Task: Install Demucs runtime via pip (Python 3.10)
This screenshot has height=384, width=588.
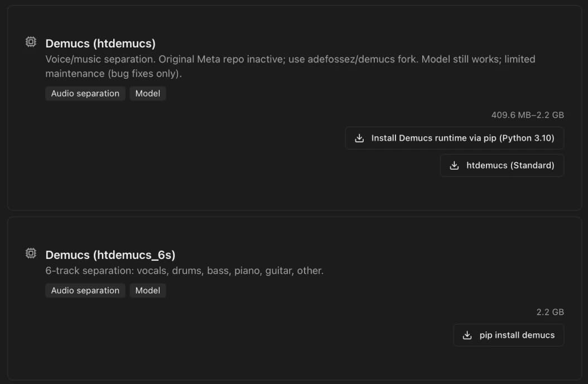Action: 455,138
